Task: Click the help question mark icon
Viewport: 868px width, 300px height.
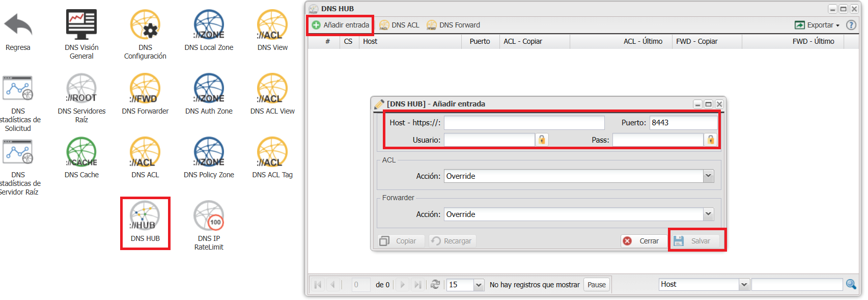Action: pyautogui.click(x=851, y=25)
